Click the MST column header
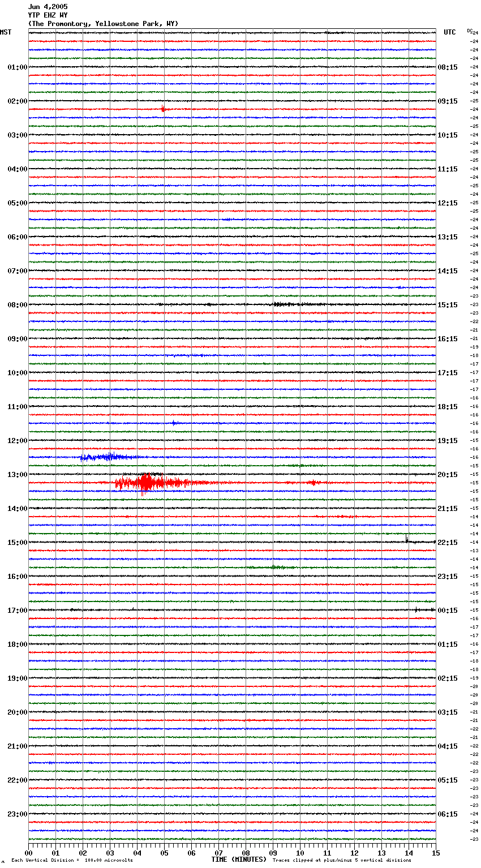Screen dimensions: 481x868 [6, 32]
